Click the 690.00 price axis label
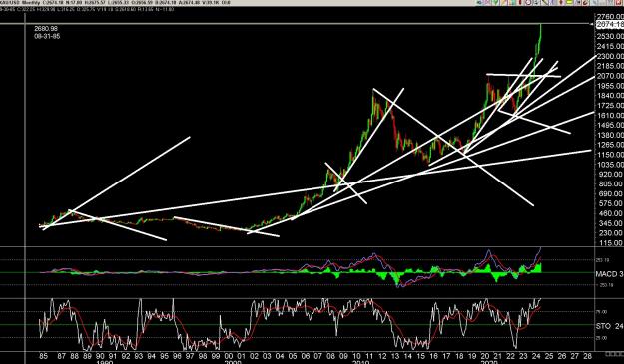 coord(611,193)
